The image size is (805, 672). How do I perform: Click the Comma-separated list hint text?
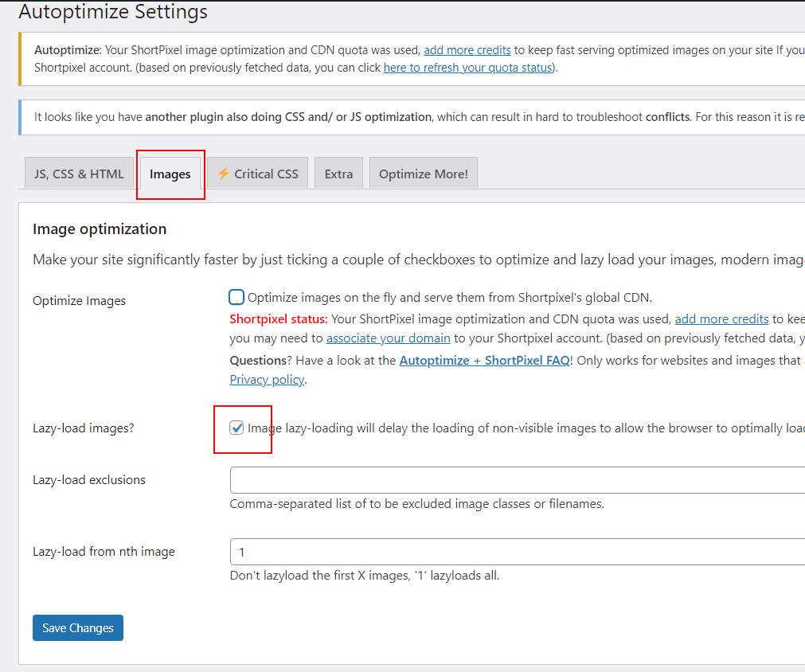417,504
